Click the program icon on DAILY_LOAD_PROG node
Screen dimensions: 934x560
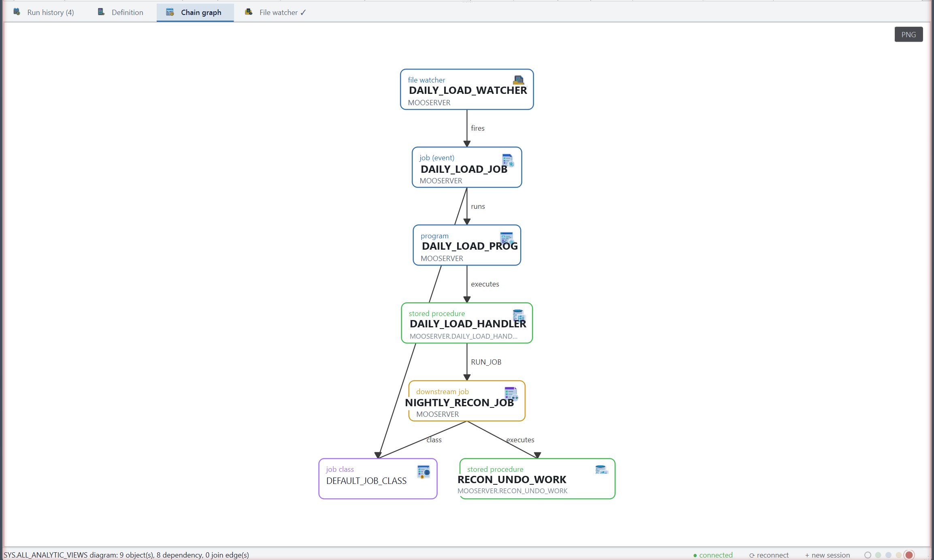point(507,238)
